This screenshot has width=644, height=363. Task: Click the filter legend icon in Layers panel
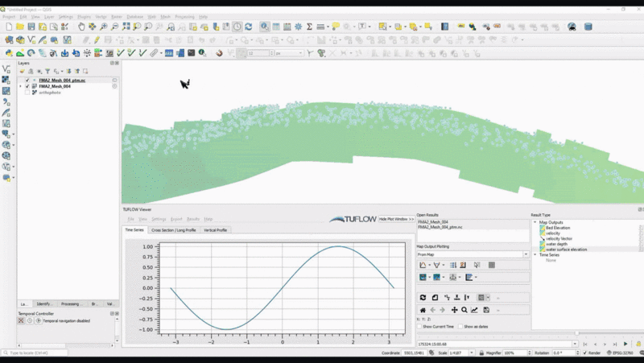coord(47,72)
